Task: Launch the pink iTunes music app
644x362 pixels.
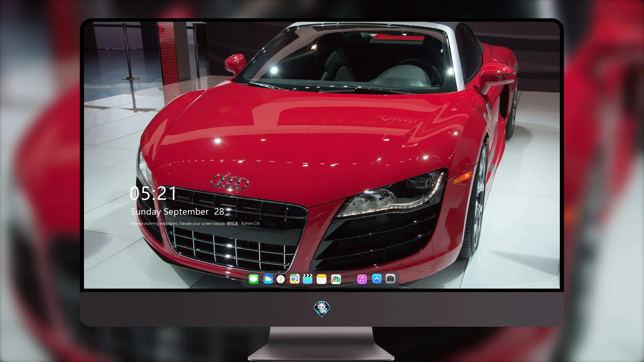Action: coord(362,279)
